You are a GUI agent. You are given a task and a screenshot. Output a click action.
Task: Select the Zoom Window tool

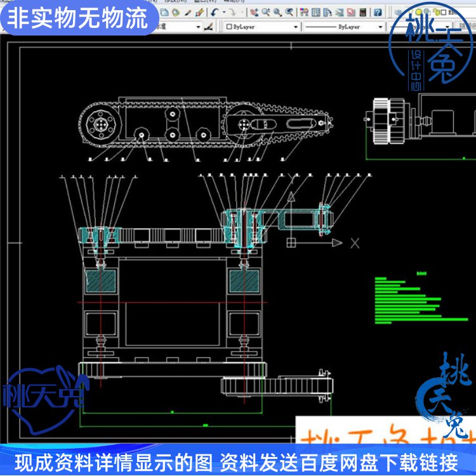pyautogui.click(x=277, y=13)
